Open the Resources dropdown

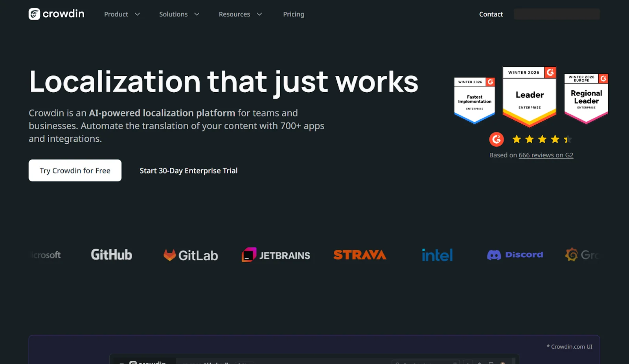coord(240,14)
